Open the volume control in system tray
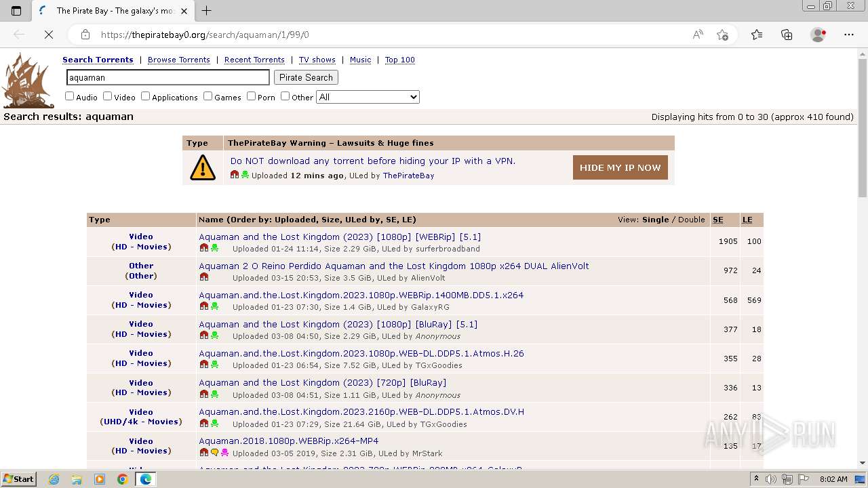The image size is (868, 488). click(771, 479)
